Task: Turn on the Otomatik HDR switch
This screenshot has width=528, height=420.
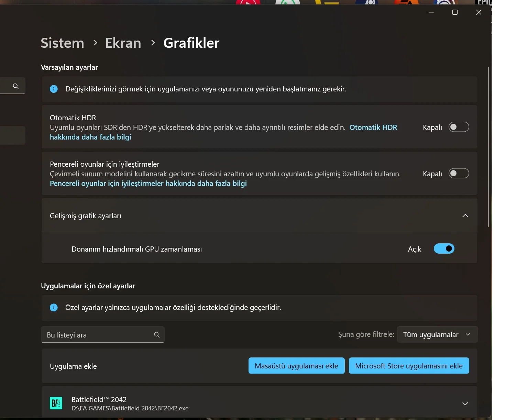Action: click(459, 127)
